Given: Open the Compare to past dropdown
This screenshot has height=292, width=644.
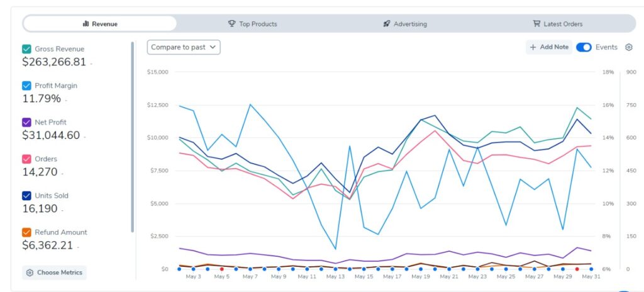Looking at the screenshot, I should point(184,47).
